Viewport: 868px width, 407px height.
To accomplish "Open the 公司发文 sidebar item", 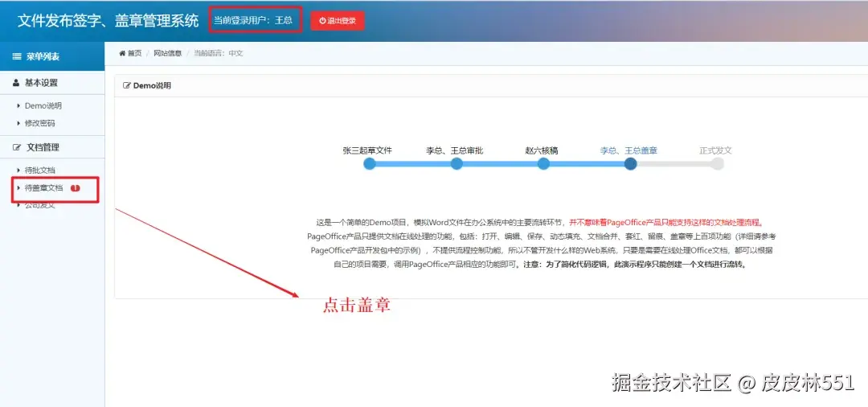I will 40,205.
